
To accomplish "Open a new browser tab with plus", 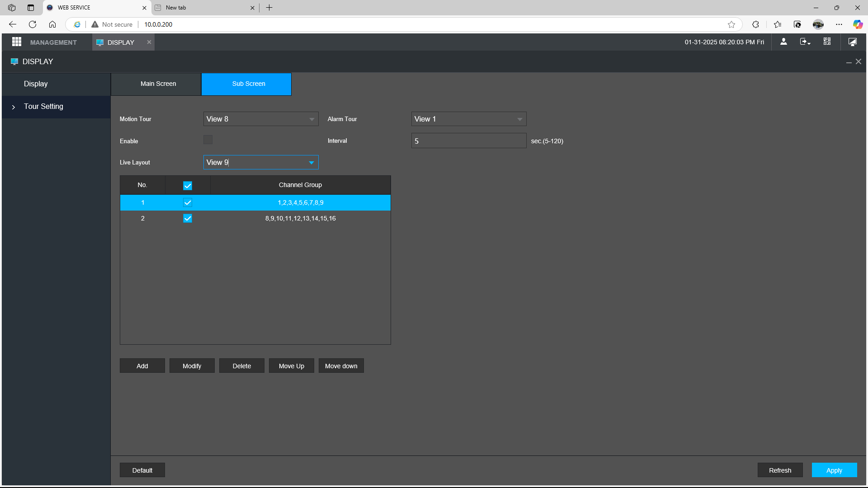I will pos(269,8).
